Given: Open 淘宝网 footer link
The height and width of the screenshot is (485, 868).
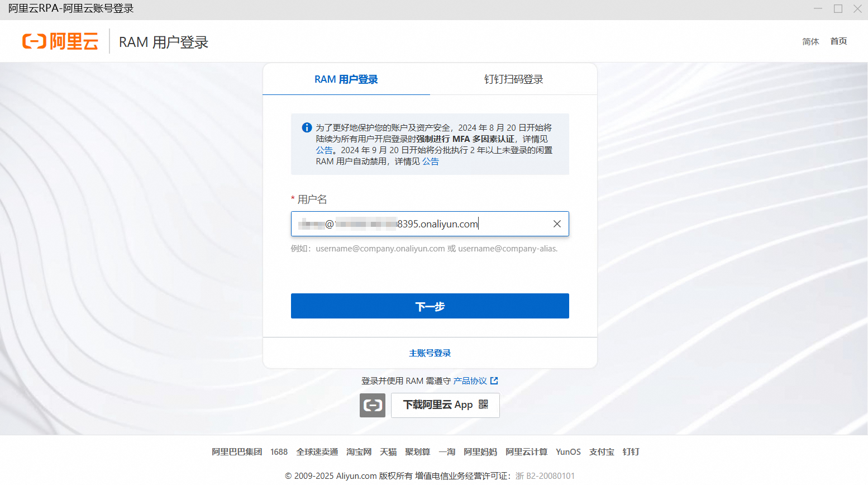Looking at the screenshot, I should click(x=359, y=451).
